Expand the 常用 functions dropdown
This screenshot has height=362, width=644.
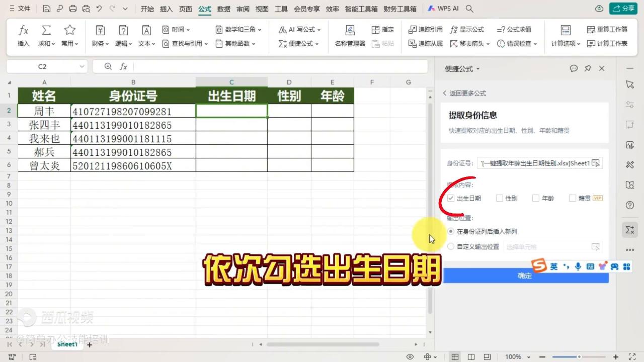point(70,44)
